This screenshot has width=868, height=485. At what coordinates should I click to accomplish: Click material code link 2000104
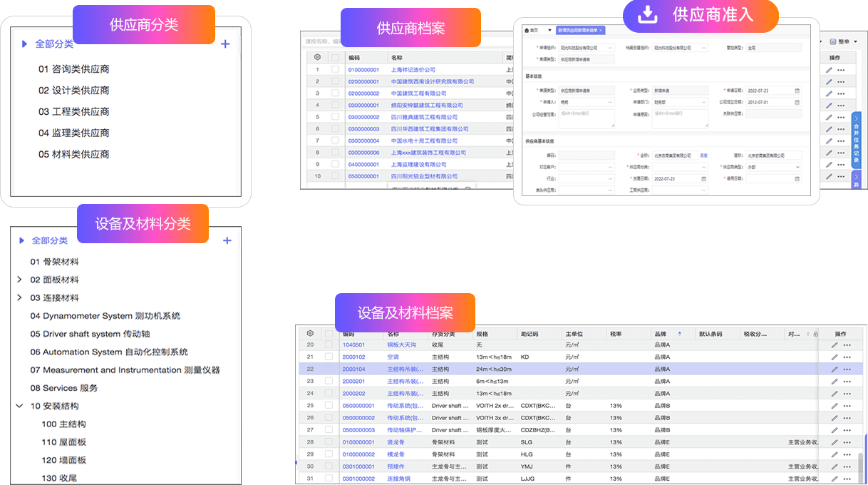coord(353,369)
